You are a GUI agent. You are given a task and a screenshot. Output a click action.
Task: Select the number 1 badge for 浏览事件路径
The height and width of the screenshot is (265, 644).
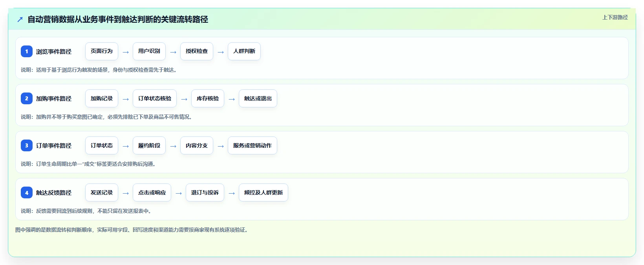coord(27,51)
